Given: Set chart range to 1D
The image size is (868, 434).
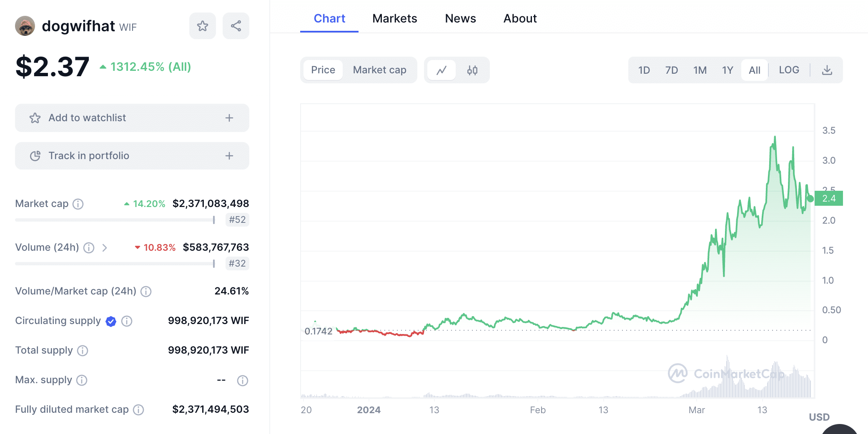Looking at the screenshot, I should pyautogui.click(x=644, y=70).
